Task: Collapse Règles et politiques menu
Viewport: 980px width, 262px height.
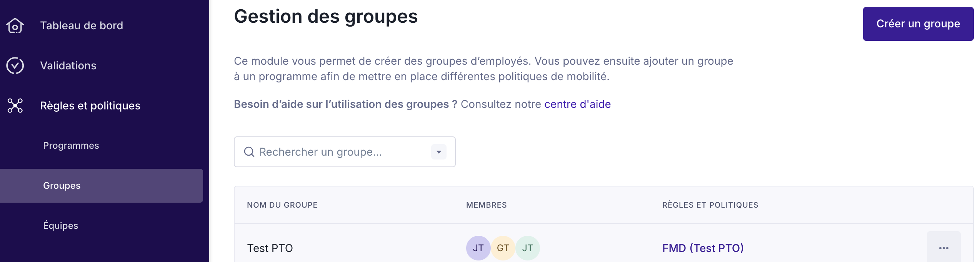Action: pyautogui.click(x=90, y=106)
